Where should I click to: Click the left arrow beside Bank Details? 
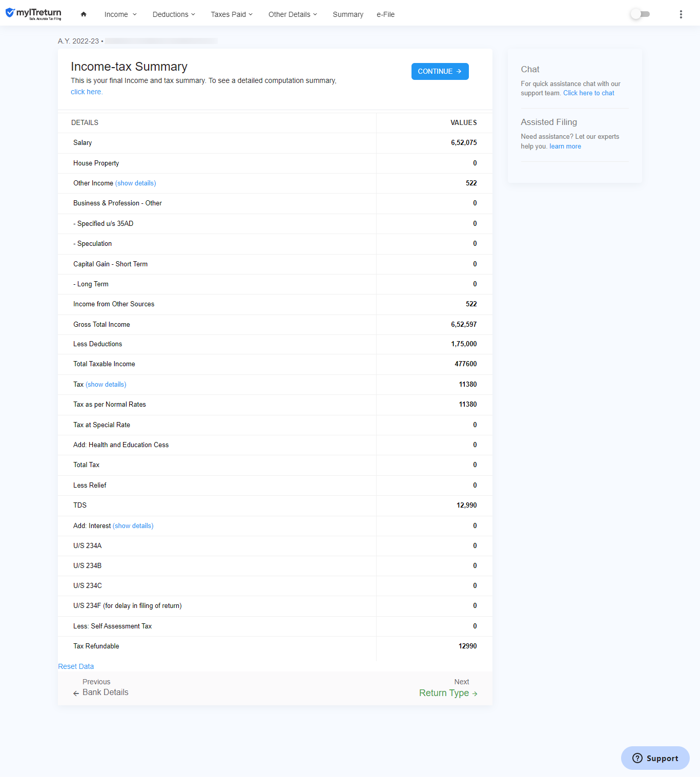click(76, 693)
